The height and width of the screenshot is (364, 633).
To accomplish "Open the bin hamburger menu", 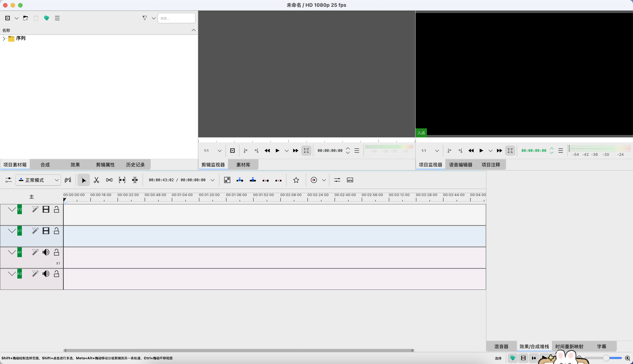I will [57, 18].
